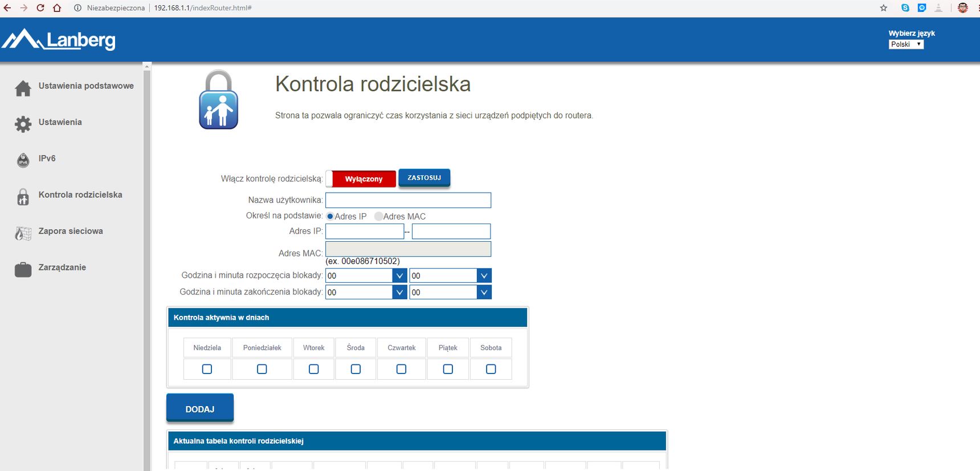The width and height of the screenshot is (980, 471).
Task: Open the IPv6 menu item
Action: tap(47, 159)
